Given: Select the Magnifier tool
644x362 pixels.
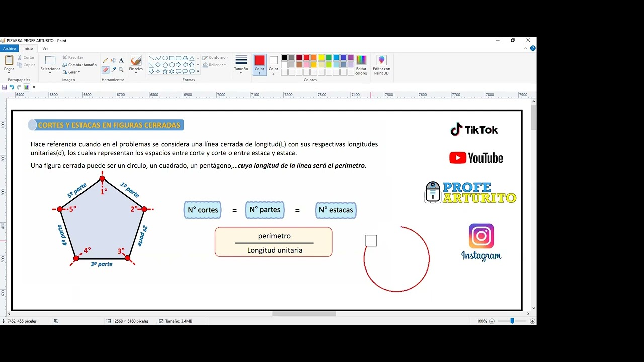Looking at the screenshot, I should click(121, 70).
